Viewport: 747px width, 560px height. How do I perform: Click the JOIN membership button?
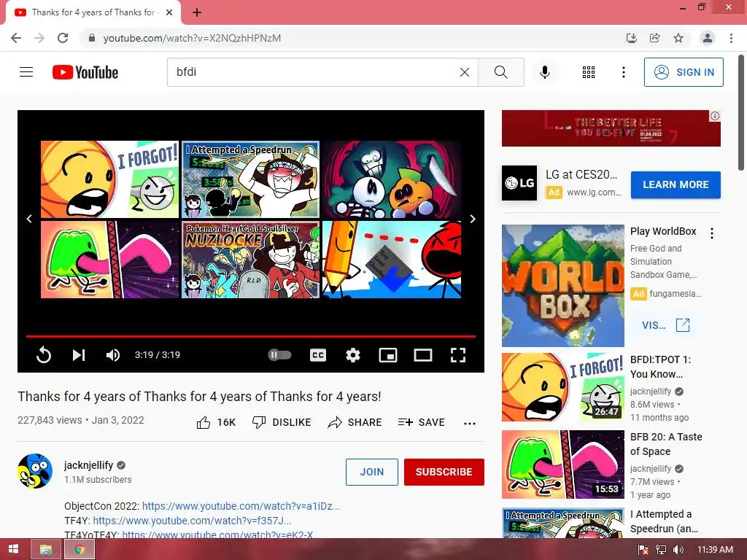(x=371, y=472)
